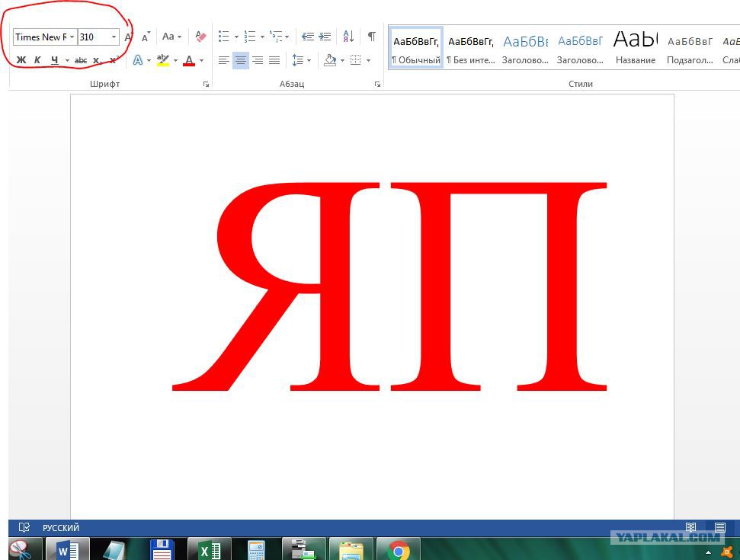Apply the second Заголово... heading style
The width and height of the screenshot is (740, 560).
point(580,48)
